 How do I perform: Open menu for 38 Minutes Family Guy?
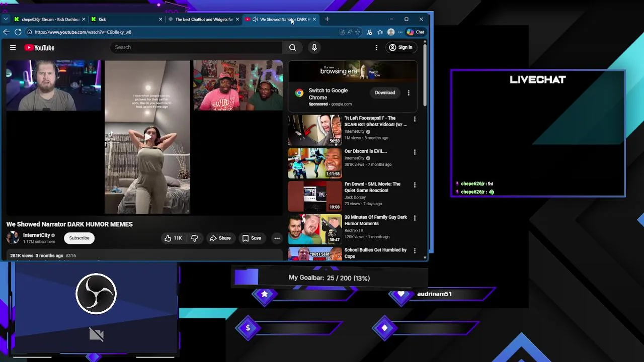pos(415,218)
